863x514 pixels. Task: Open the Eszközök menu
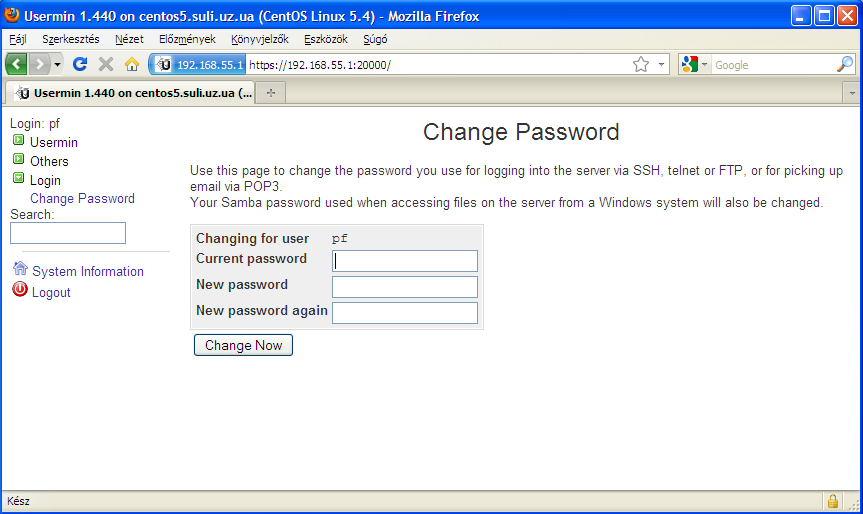pyautogui.click(x=326, y=40)
